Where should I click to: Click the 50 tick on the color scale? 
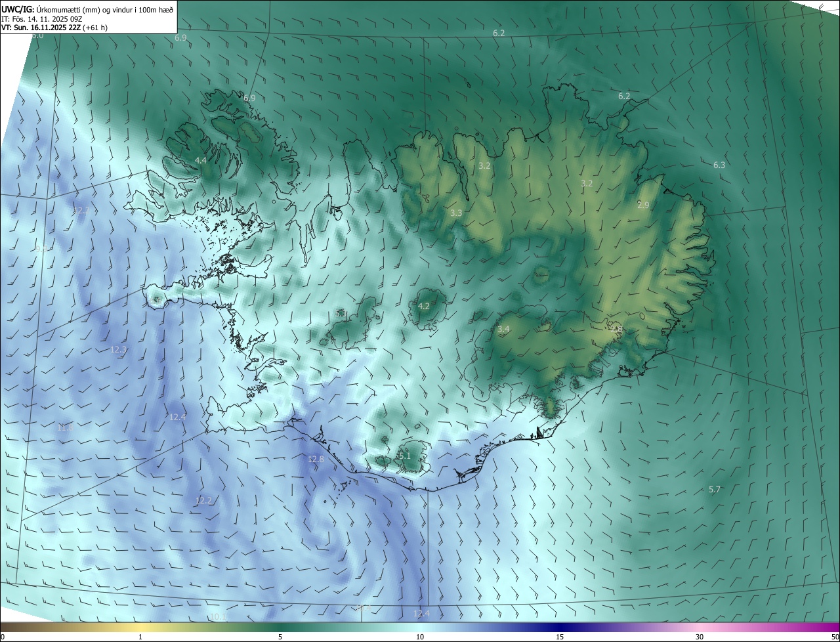click(835, 637)
